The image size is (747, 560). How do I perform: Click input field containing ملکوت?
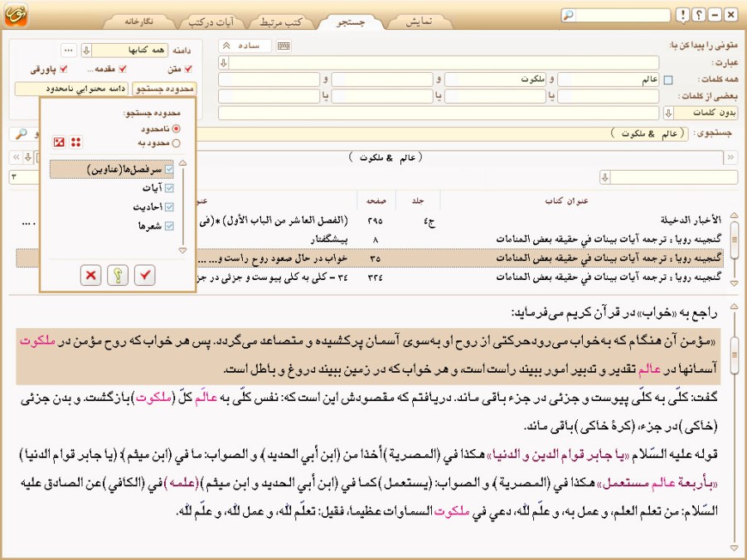point(496,80)
